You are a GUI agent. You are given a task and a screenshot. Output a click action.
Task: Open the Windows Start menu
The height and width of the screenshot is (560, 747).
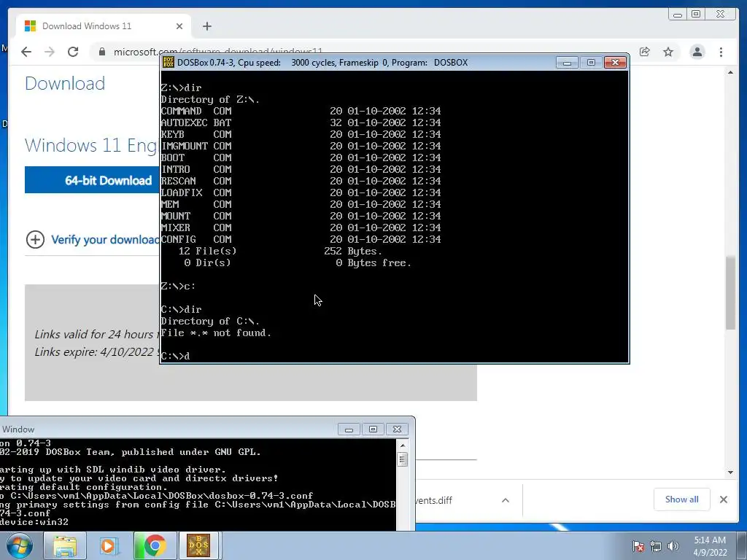20,545
